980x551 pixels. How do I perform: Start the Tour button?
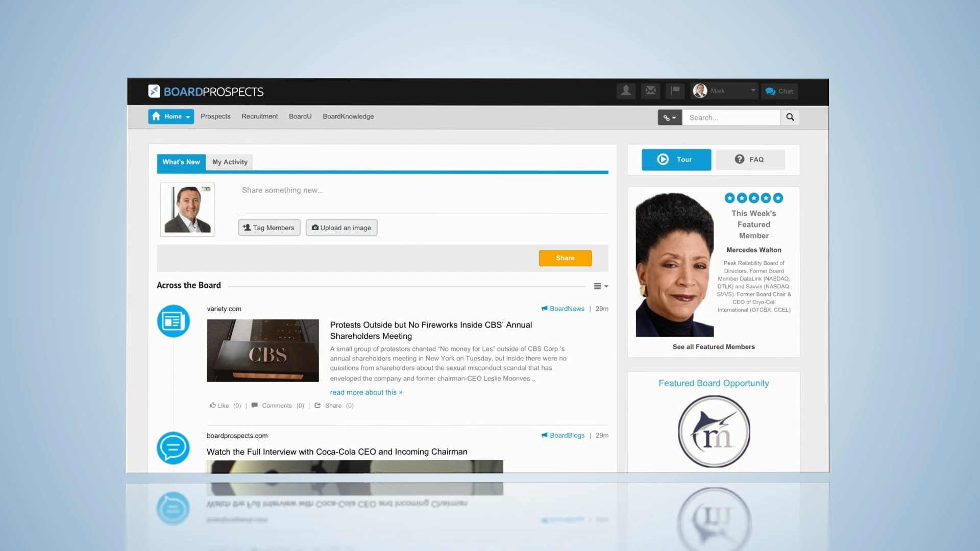[676, 160]
